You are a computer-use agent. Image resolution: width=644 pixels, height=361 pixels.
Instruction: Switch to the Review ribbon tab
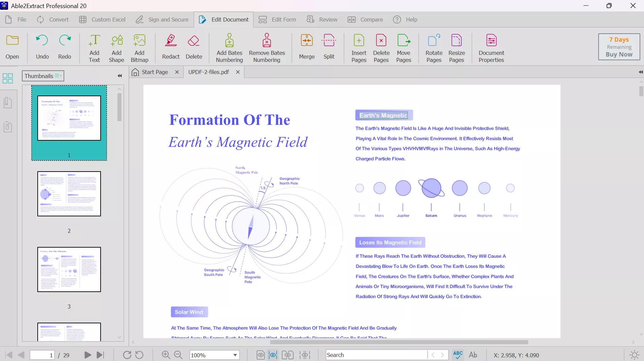(x=322, y=20)
